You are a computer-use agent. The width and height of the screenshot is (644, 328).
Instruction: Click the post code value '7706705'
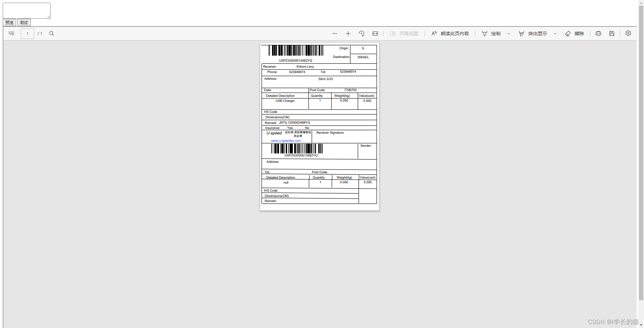[350, 90]
